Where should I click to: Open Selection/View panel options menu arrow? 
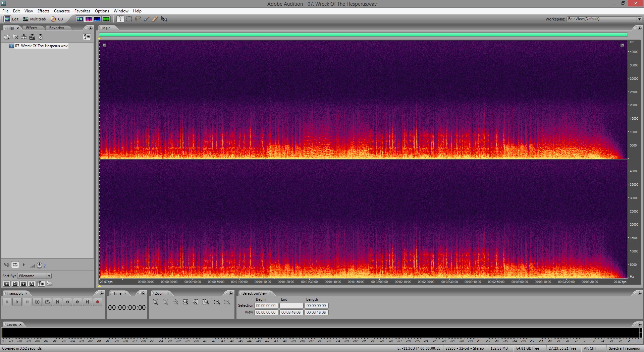[x=639, y=293]
